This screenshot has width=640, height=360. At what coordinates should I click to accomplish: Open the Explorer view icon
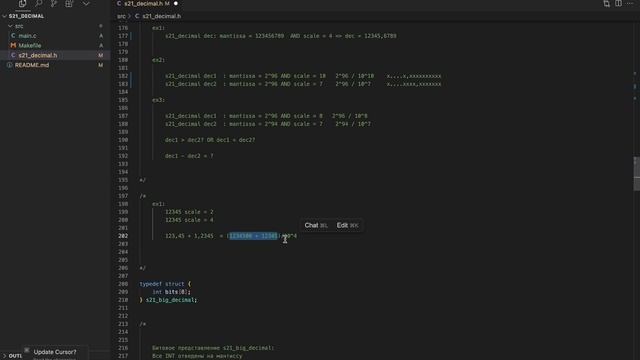22,4
